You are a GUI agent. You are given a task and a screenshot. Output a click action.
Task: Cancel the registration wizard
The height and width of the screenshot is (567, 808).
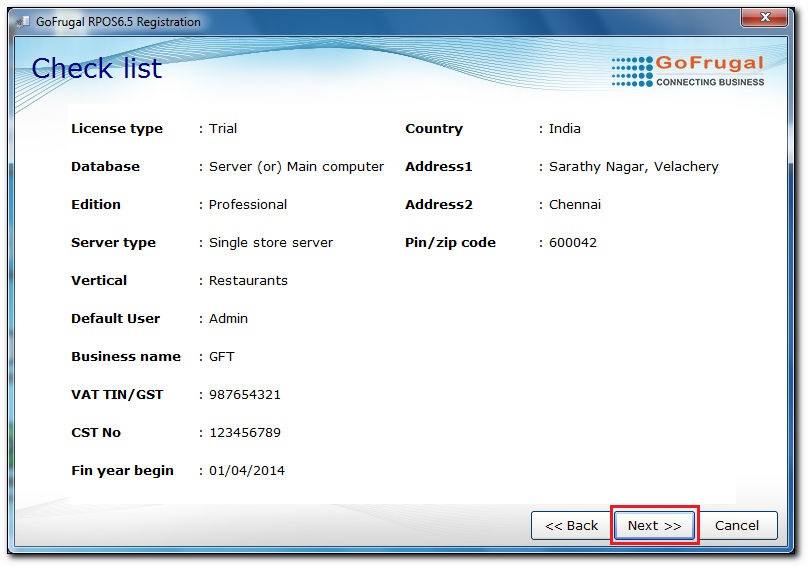[737, 525]
